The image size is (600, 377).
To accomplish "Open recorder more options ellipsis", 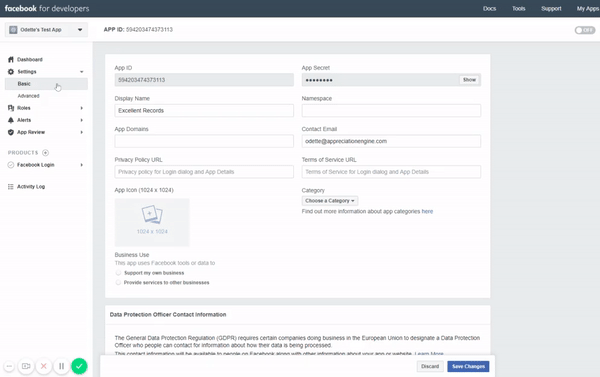I will point(9,366).
